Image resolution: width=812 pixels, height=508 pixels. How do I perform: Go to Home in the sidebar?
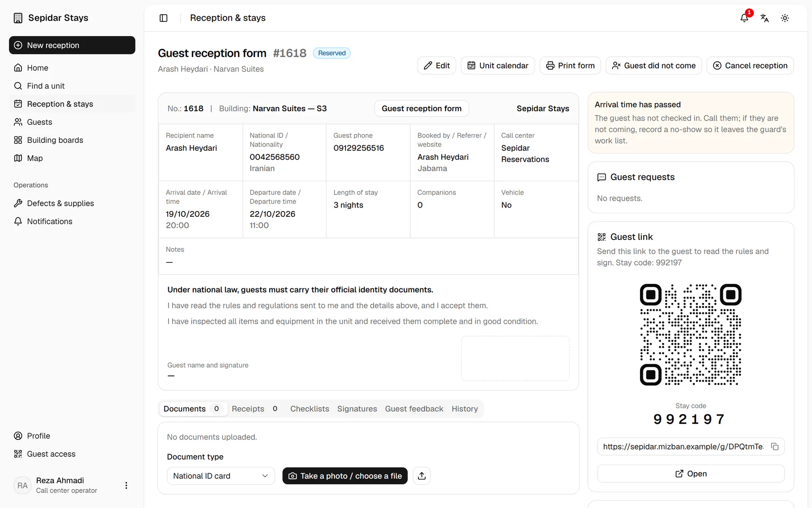coord(72,68)
